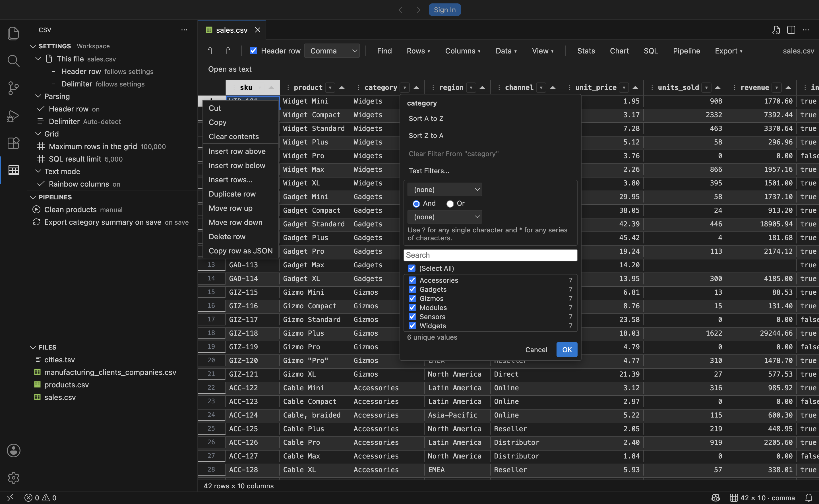Image resolution: width=819 pixels, height=504 pixels.
Task: Click OK in the category filter
Action: pyautogui.click(x=567, y=350)
